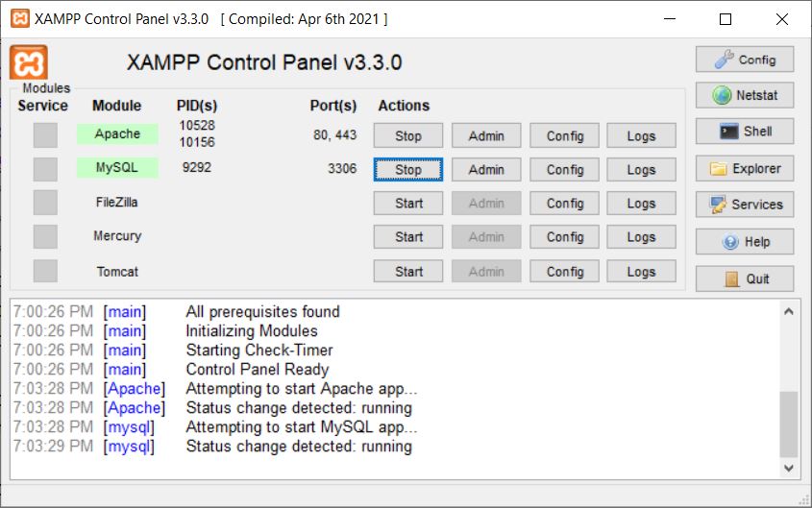
Task: Maximize the XAMPP Control Panel window
Action: [x=726, y=19]
